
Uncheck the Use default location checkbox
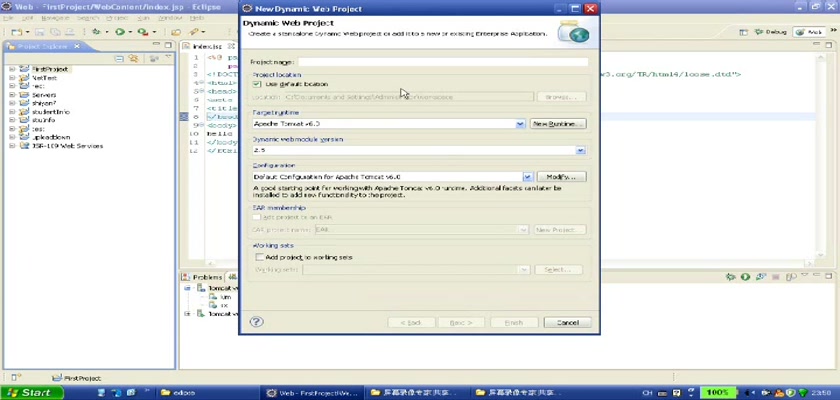(258, 84)
